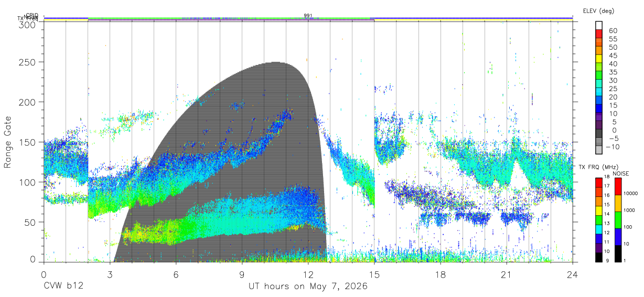Click the 3 tick on UT hours axis

[110, 274]
